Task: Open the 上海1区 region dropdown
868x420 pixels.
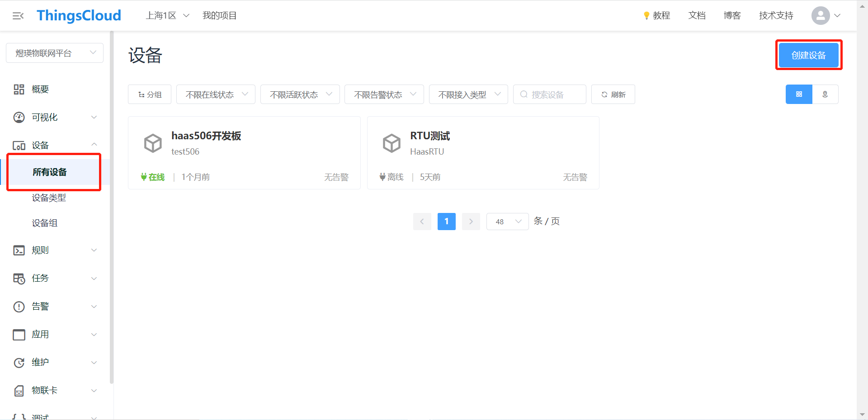Action: [x=167, y=16]
